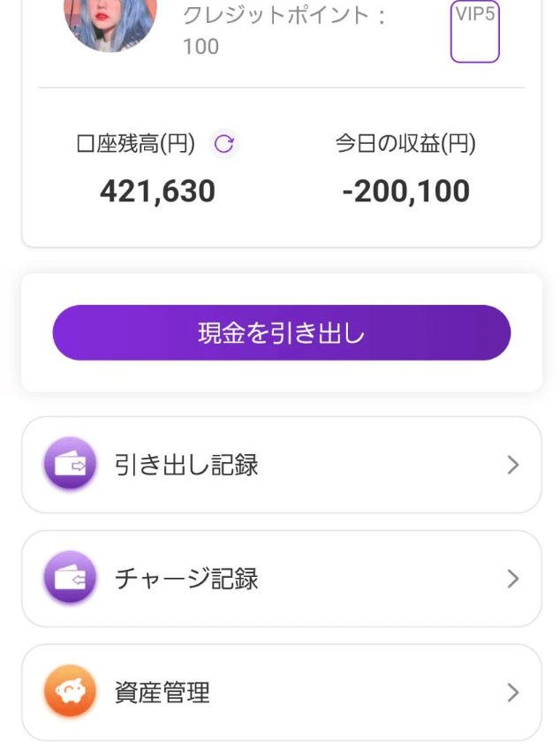Viewport: 560px width, 751px height.
Task: Tap the credit point value 100
Action: 201,46
